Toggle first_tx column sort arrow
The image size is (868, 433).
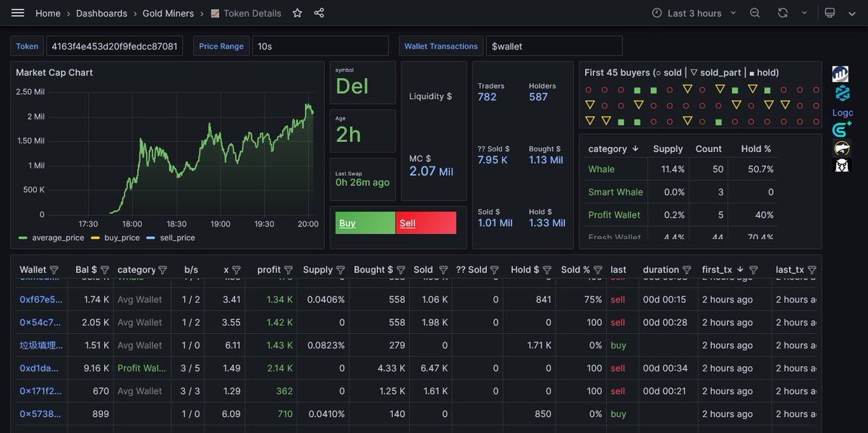click(x=740, y=269)
